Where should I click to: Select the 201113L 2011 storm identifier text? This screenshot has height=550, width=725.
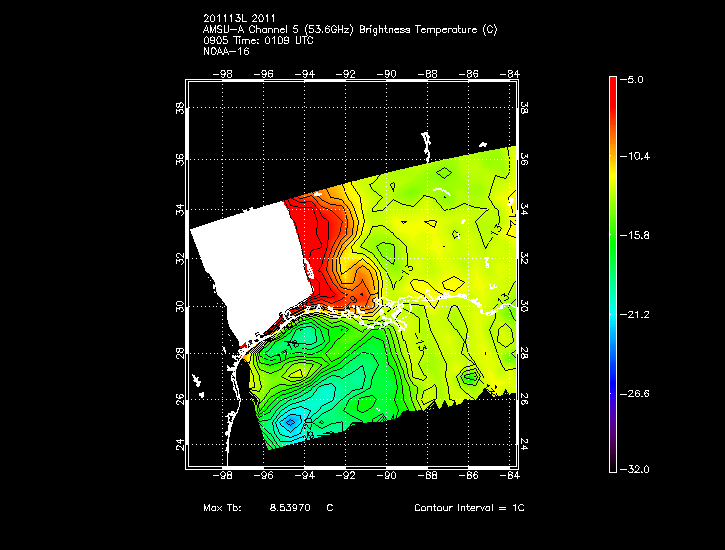pos(238,19)
